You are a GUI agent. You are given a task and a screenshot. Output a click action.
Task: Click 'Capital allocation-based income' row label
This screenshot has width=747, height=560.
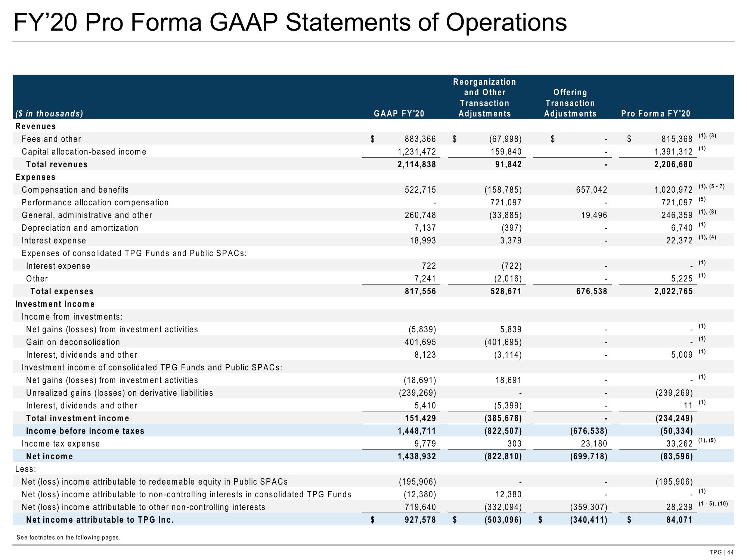84,152
